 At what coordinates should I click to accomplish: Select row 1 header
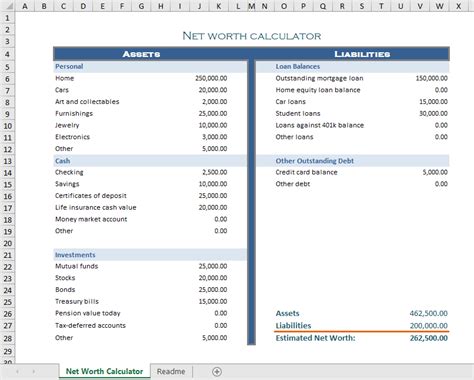7,18
